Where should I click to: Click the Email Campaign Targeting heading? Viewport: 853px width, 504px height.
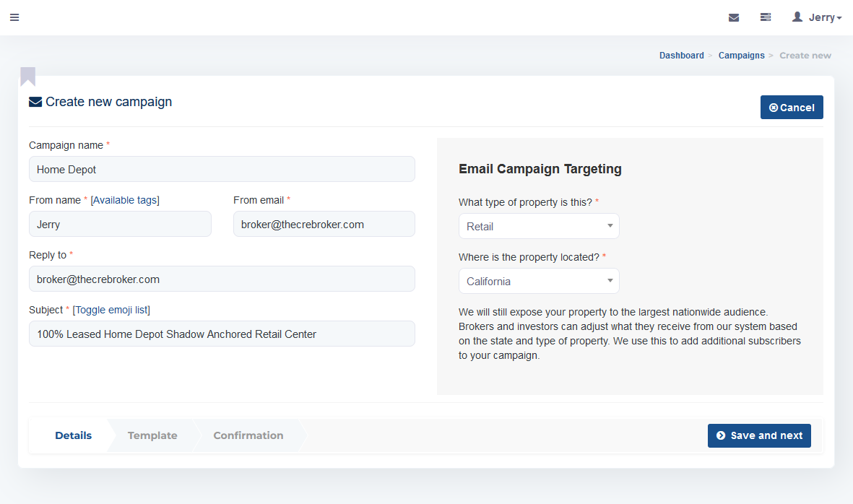(540, 169)
